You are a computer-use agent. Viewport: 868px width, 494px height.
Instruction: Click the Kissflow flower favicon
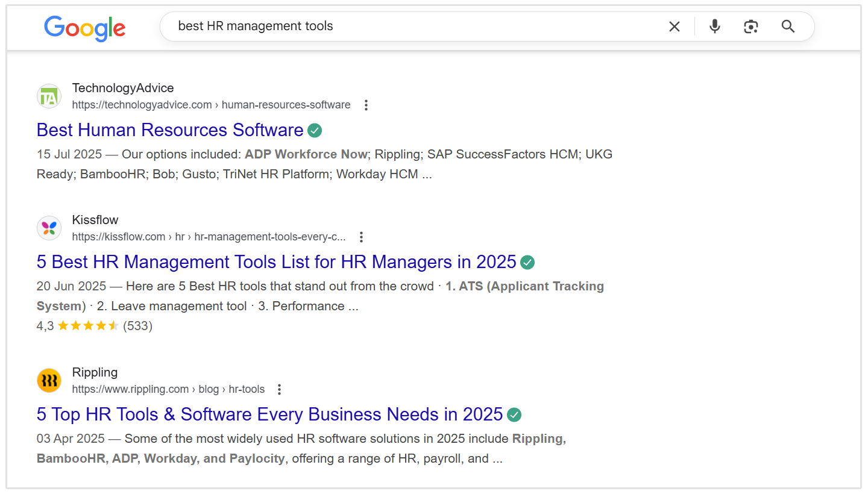(49, 228)
